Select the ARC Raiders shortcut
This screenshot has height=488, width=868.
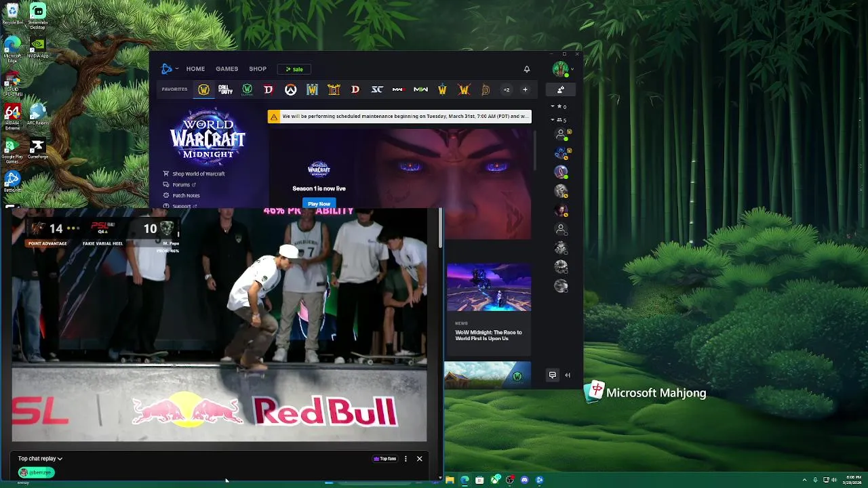point(38,115)
